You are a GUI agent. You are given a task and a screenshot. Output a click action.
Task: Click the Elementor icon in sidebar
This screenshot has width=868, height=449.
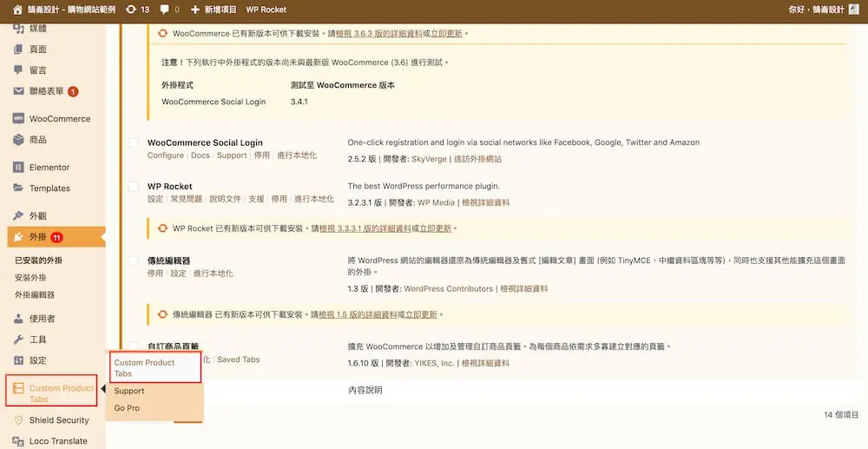point(18,168)
